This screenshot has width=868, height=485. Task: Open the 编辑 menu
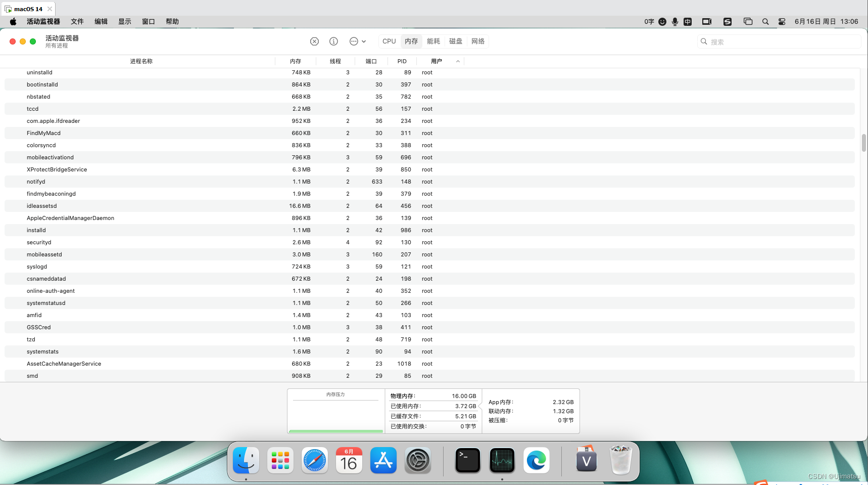click(x=101, y=22)
